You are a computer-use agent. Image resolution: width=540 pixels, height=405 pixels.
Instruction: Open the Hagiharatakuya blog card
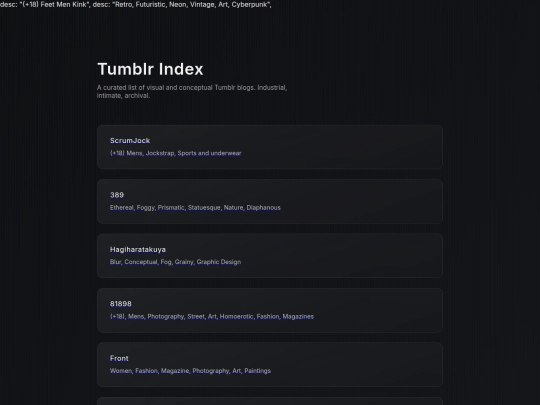click(x=270, y=256)
